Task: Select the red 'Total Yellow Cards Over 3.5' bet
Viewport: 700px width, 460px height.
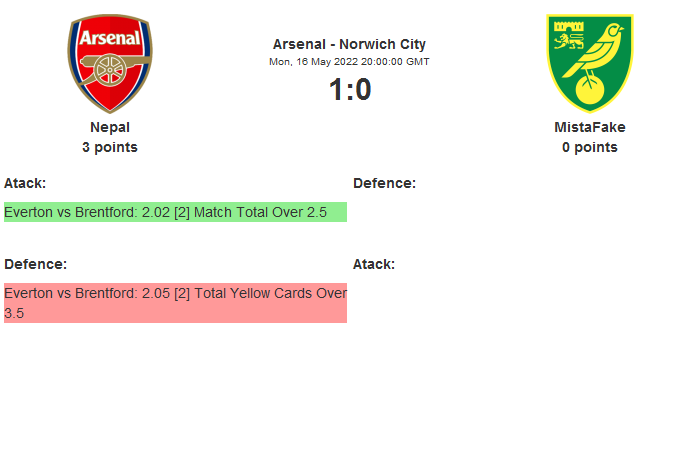Action: [175, 302]
